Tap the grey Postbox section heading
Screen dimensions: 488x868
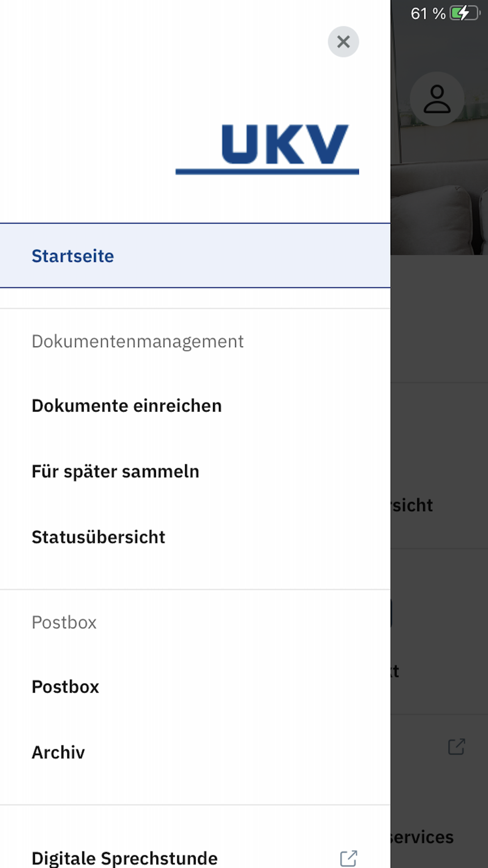(64, 622)
